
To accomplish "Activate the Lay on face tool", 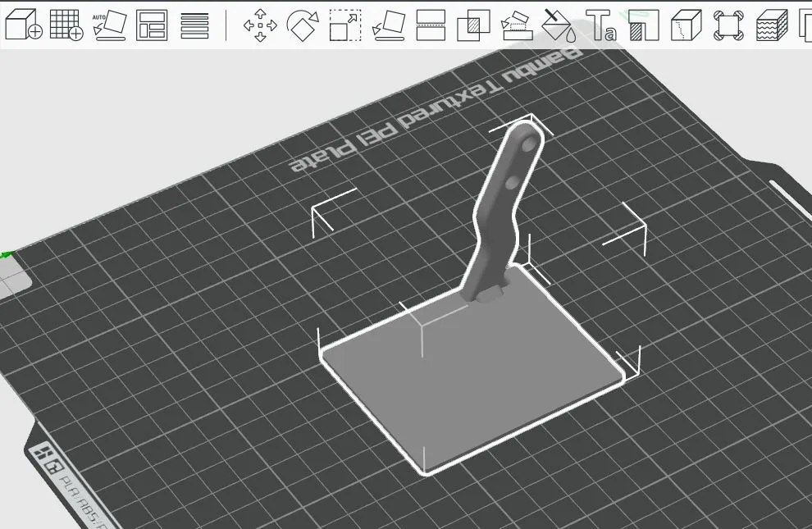I will (389, 25).
